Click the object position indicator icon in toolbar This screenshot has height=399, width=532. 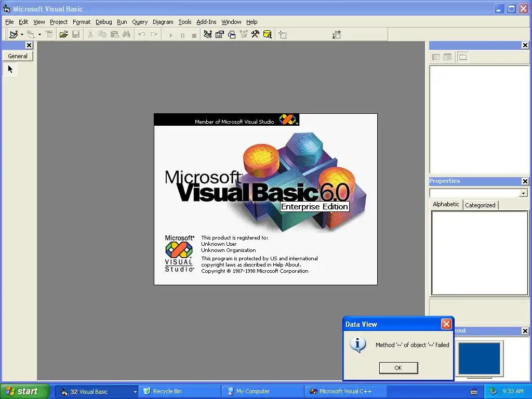(282, 35)
